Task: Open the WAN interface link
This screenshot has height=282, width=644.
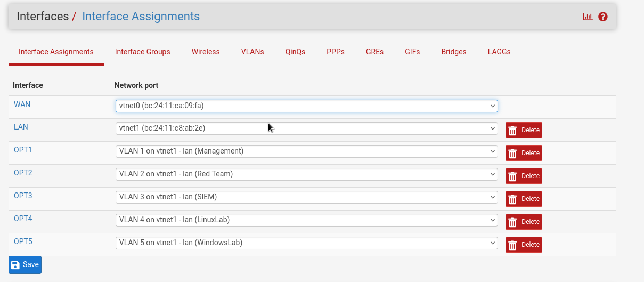Action: tap(22, 104)
